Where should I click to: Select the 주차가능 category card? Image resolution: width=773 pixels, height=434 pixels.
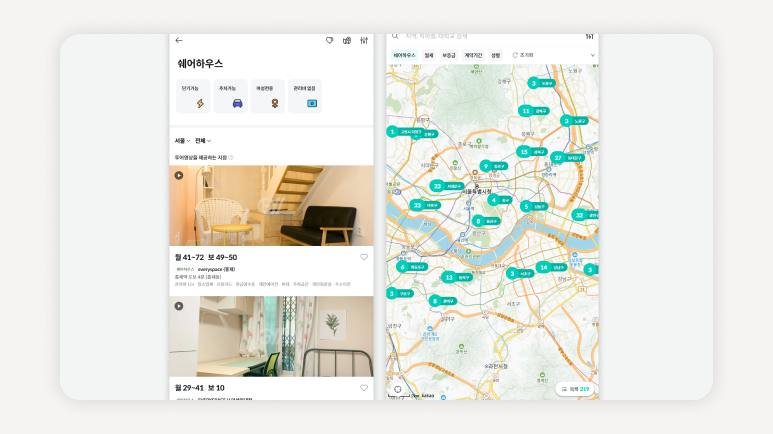230,96
